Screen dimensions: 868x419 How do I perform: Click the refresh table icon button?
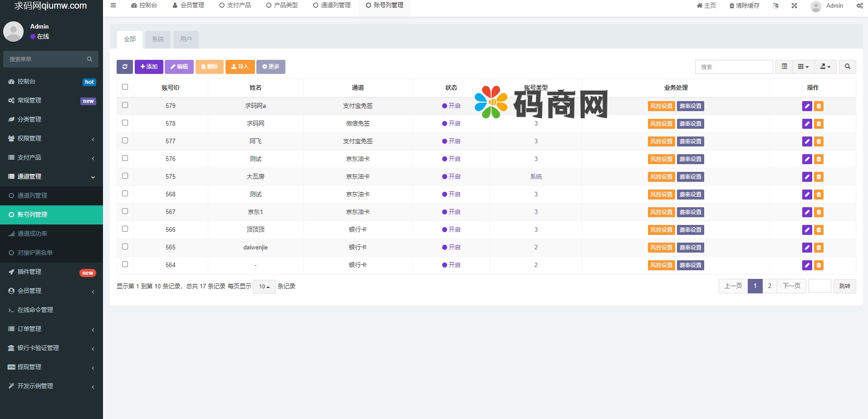(x=125, y=67)
